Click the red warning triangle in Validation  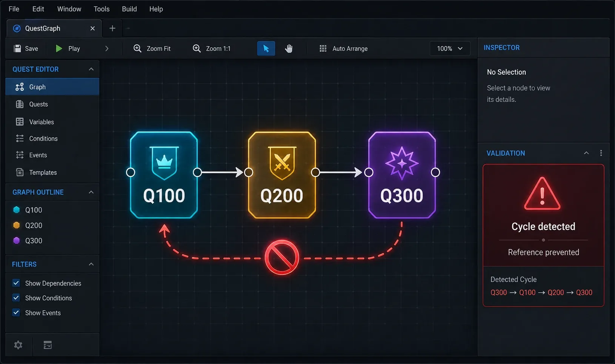(x=542, y=194)
